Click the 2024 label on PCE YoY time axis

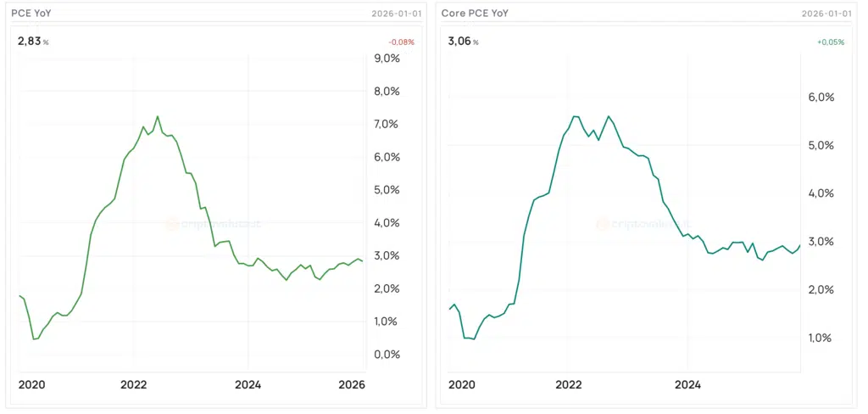coord(248,385)
